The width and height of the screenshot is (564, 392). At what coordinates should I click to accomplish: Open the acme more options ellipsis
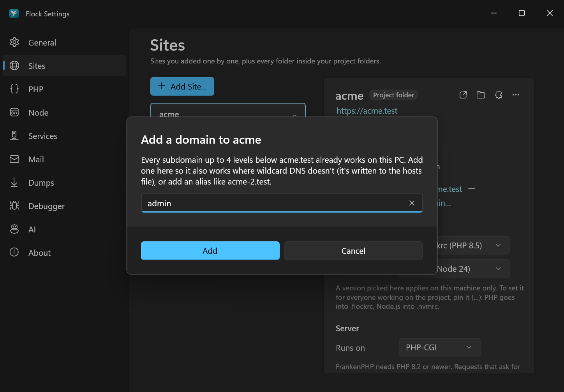pyautogui.click(x=516, y=95)
